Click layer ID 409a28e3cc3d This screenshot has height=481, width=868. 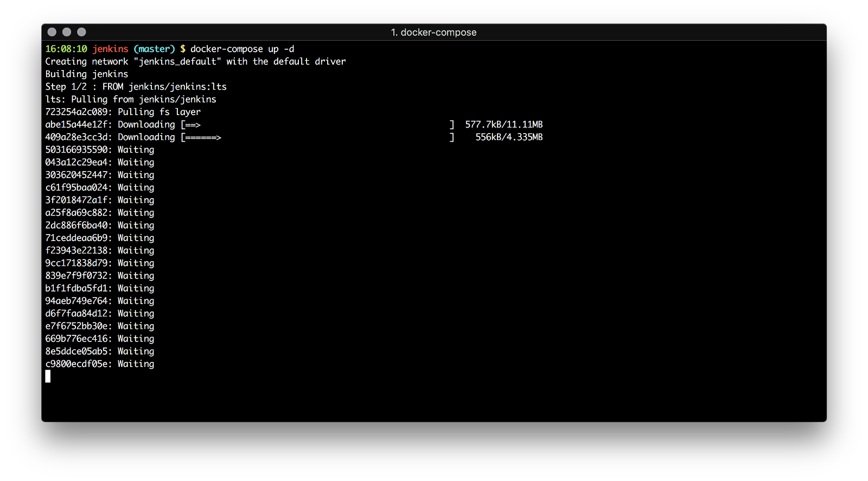pos(76,137)
